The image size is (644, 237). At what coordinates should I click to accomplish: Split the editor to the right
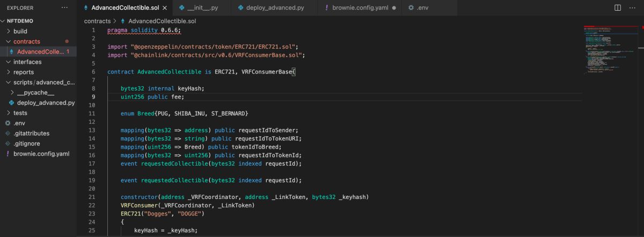618,8
